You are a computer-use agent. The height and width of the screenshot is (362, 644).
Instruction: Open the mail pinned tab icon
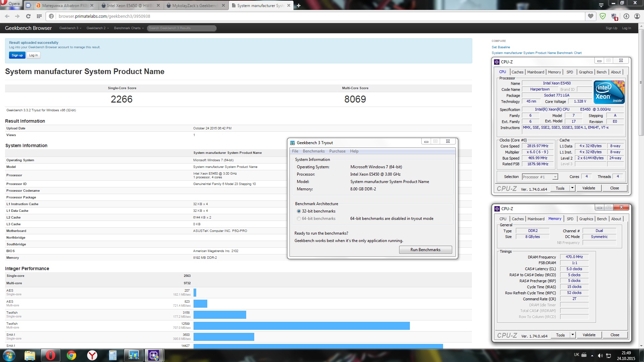[x=29, y=5]
